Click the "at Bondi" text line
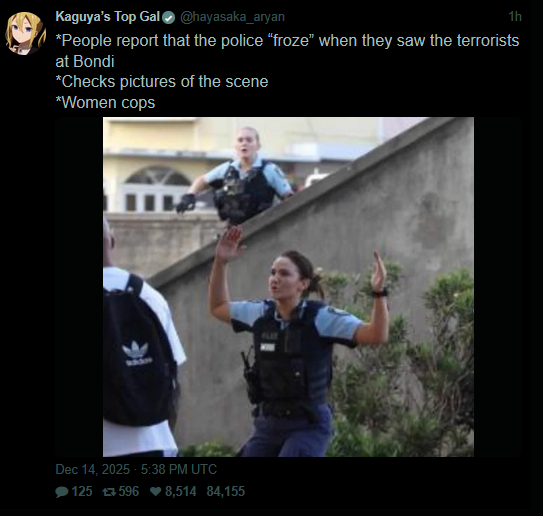The width and height of the screenshot is (543, 516). coord(85,62)
